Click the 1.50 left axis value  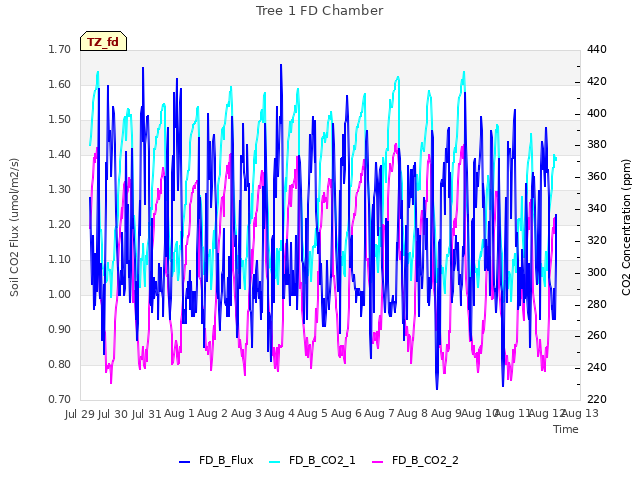tap(60, 120)
